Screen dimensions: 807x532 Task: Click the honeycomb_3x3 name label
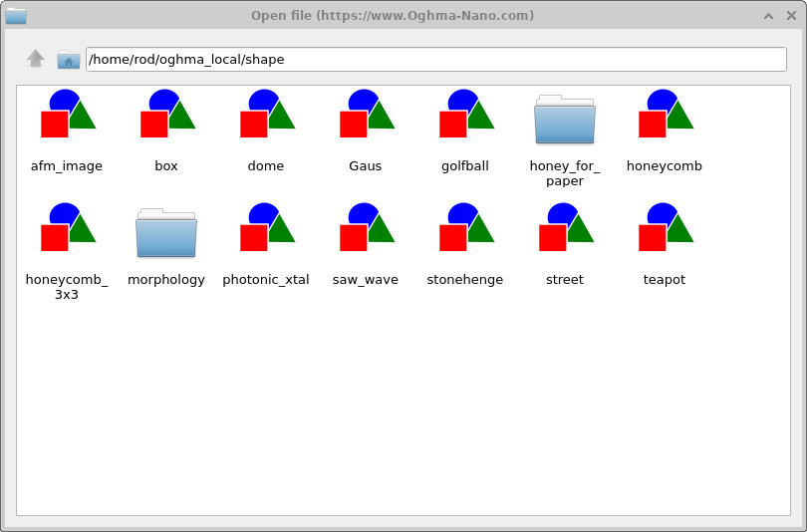(x=67, y=287)
